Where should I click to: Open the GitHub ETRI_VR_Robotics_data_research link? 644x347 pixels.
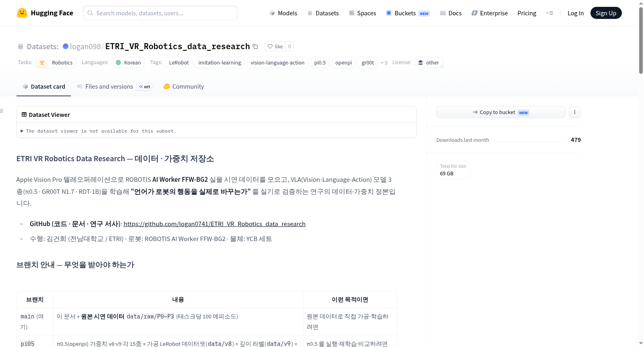tap(215, 224)
